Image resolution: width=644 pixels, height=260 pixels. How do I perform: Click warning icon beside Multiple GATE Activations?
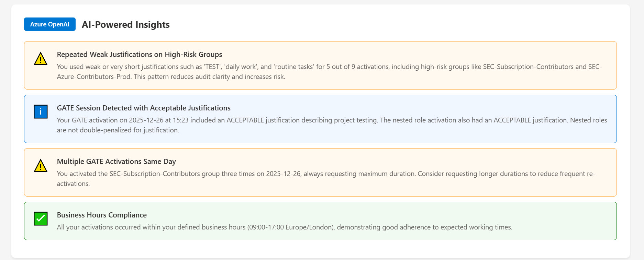point(41,166)
